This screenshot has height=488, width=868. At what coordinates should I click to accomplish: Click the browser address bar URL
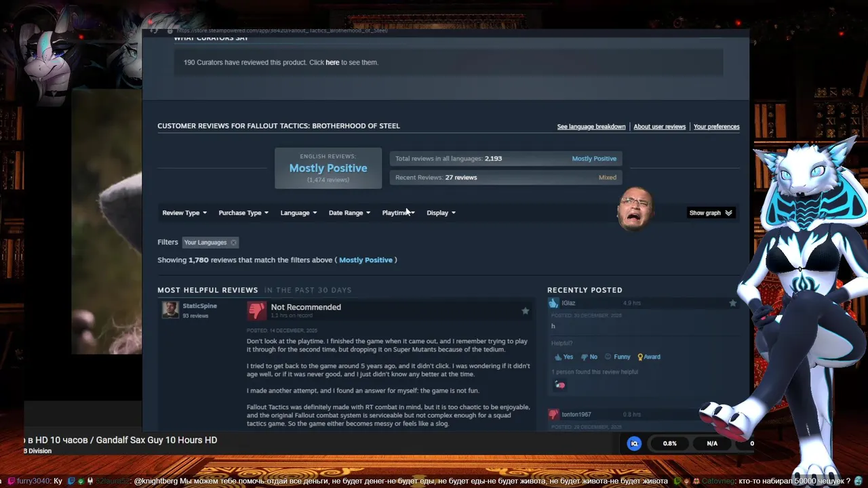(281, 30)
